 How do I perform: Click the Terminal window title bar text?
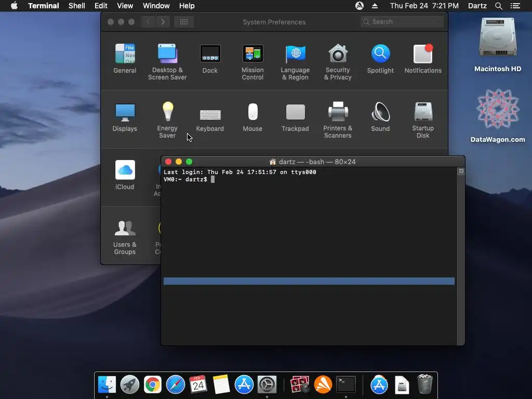(317, 162)
